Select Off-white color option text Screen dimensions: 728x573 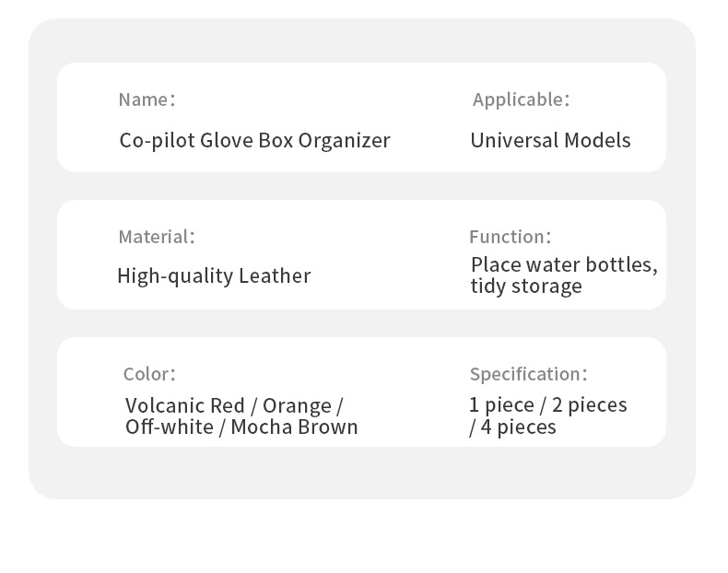click(x=169, y=427)
